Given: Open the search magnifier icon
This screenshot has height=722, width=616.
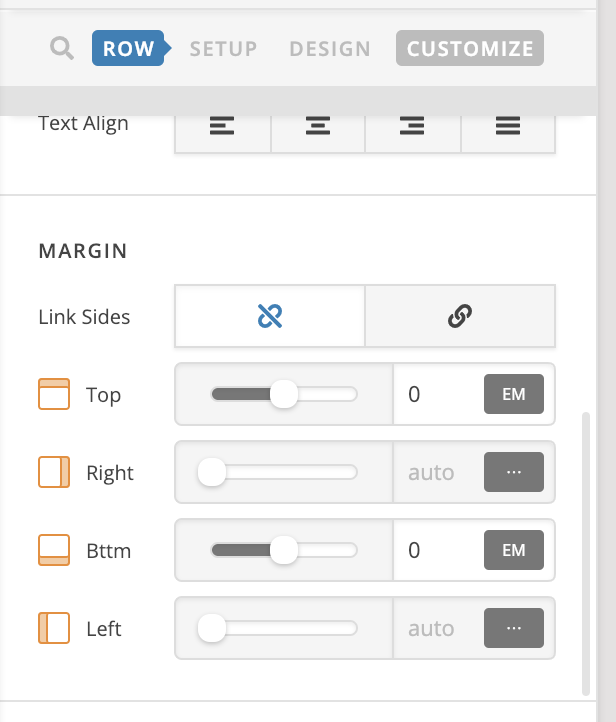Looking at the screenshot, I should 62,48.
